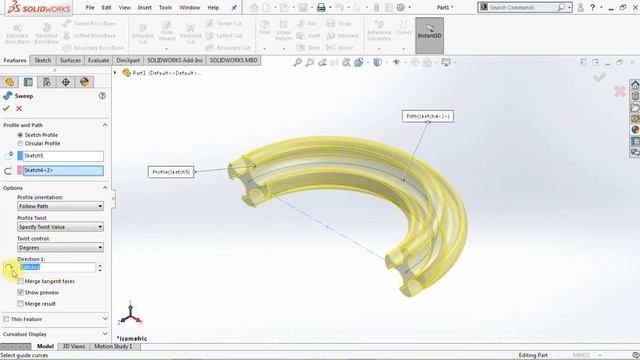The width and height of the screenshot is (640, 360).
Task: Click the View Orientation icon
Action: 358,62
